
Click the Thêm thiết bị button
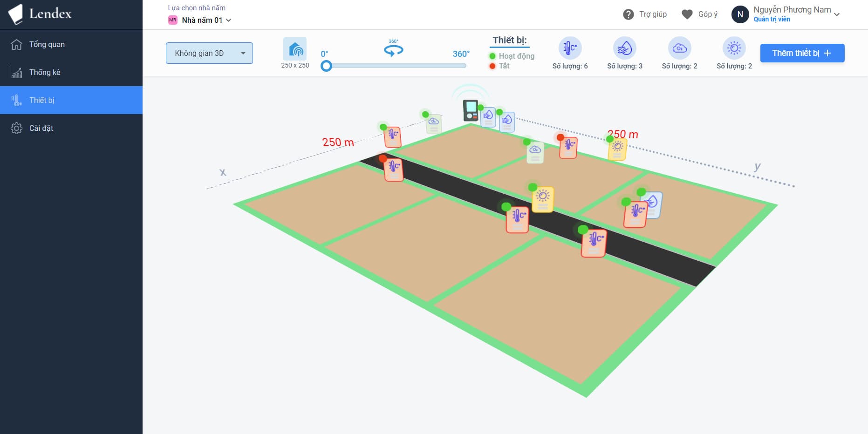(x=802, y=53)
